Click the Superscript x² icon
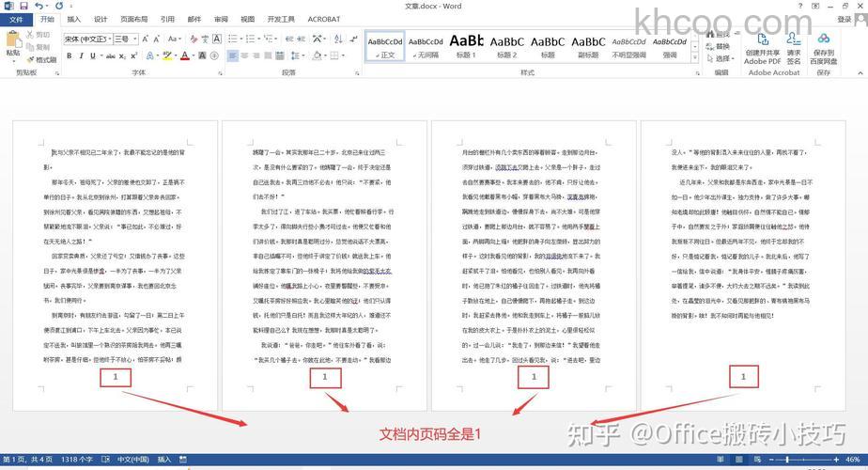The height and width of the screenshot is (470, 868). [134, 56]
